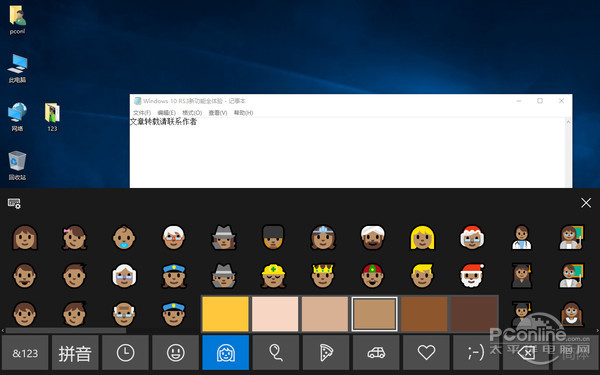600x375 pixels.
Task: Choose the selected medium tan skin tone swatch
Action: (x=375, y=314)
